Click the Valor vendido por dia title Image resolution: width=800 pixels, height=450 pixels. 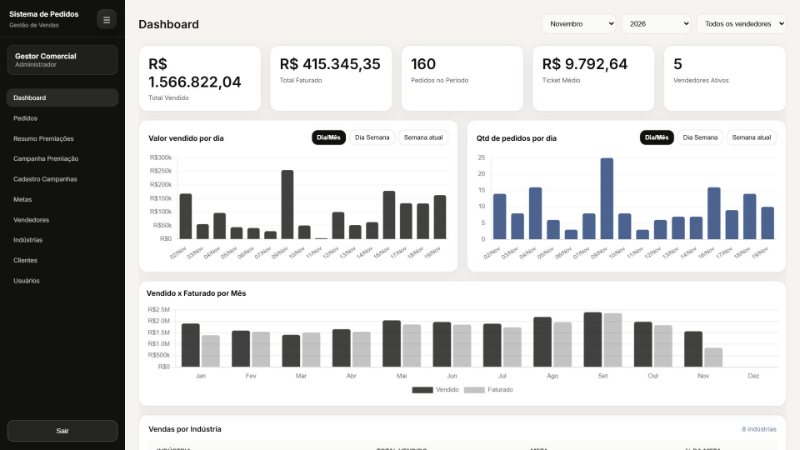click(x=186, y=138)
